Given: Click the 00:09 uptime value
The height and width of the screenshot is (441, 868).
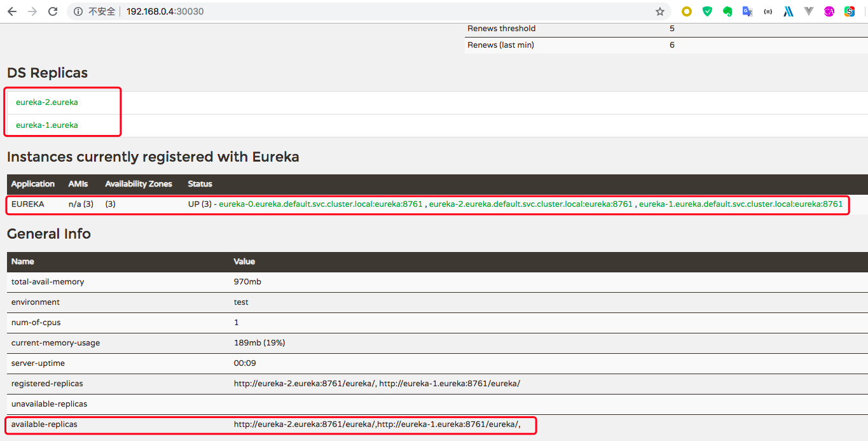Looking at the screenshot, I should [x=245, y=363].
